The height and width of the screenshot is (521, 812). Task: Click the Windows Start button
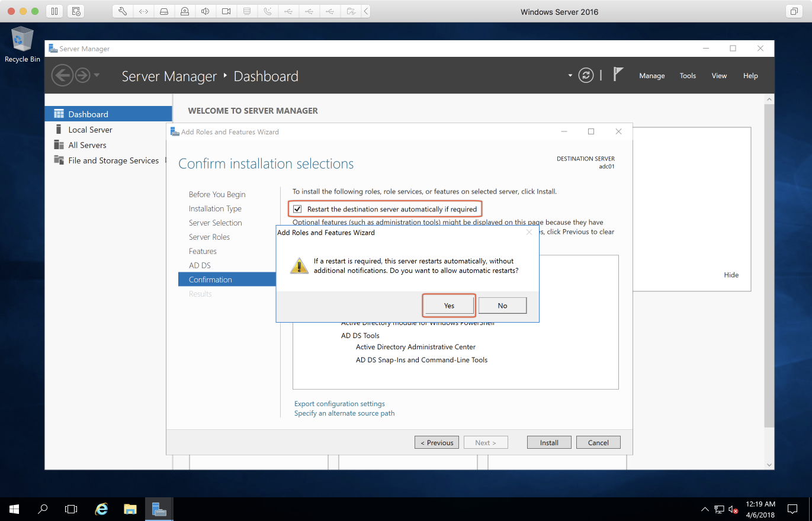click(x=14, y=509)
